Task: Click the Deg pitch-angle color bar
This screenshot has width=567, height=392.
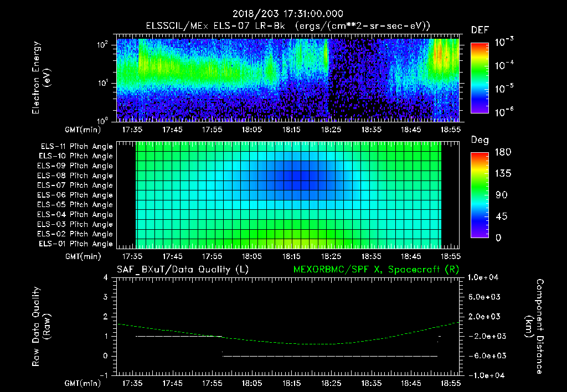Action: click(480, 195)
